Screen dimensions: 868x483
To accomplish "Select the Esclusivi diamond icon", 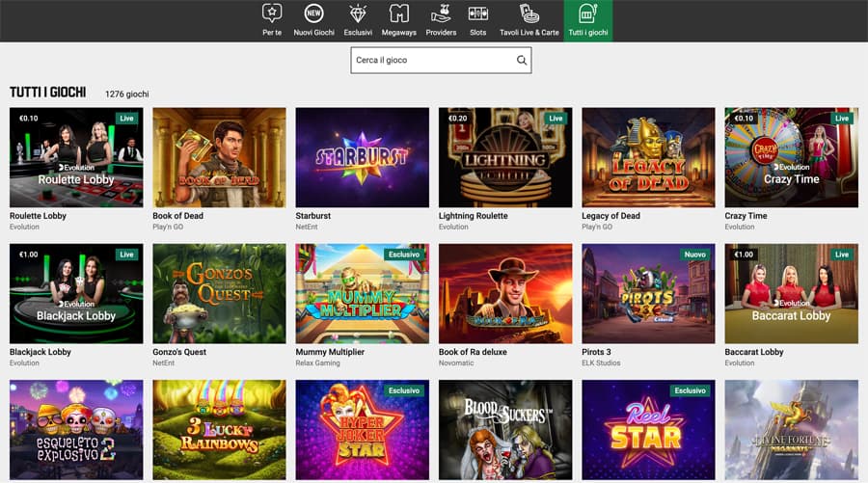I will coord(358,13).
